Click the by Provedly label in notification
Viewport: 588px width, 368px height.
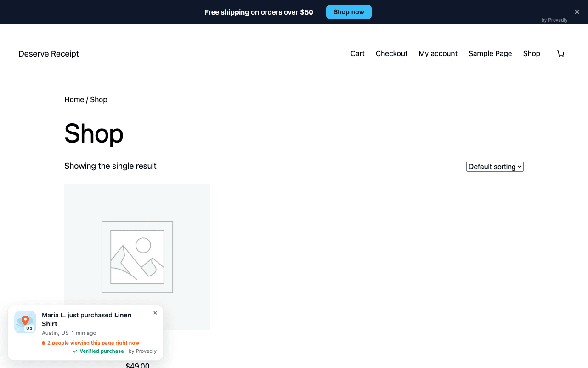142,351
